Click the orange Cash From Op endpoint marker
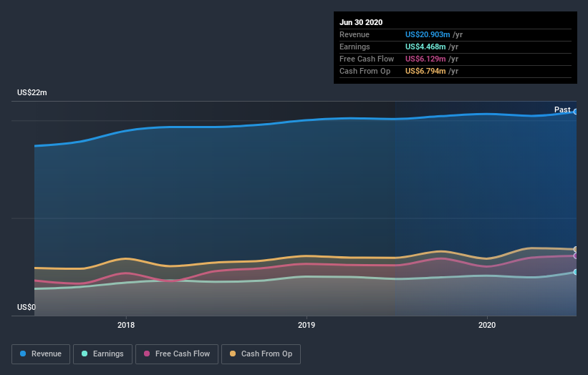 [x=576, y=249]
